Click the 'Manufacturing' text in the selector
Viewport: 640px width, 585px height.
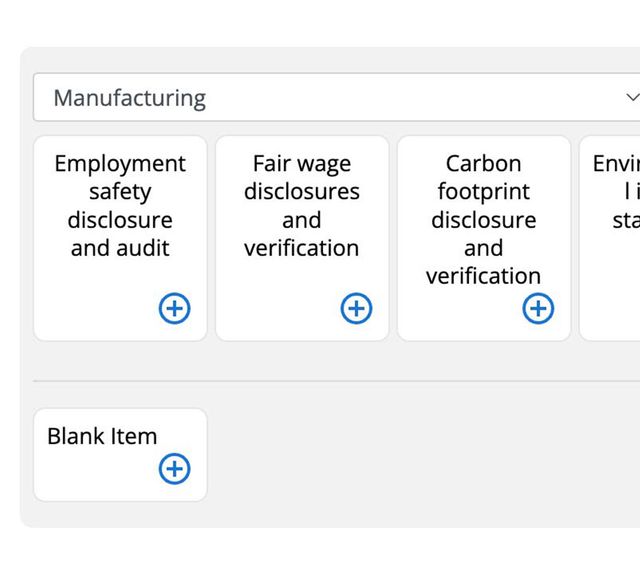(x=129, y=98)
